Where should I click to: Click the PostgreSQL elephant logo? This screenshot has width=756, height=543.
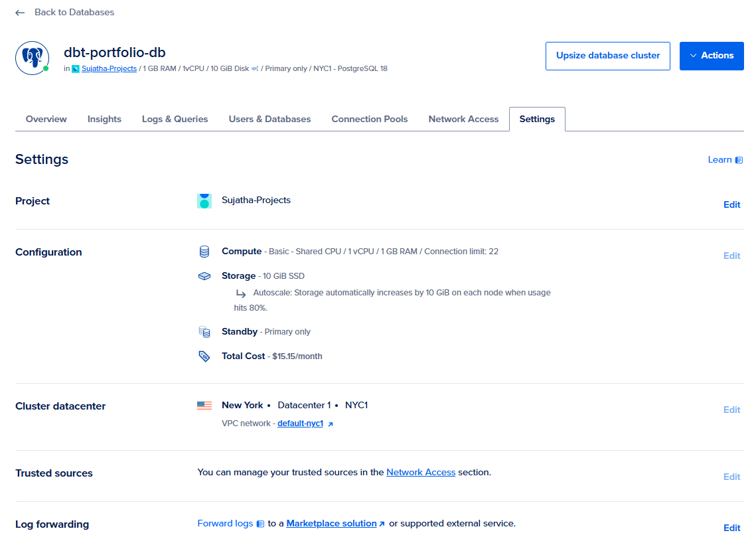tap(33, 58)
